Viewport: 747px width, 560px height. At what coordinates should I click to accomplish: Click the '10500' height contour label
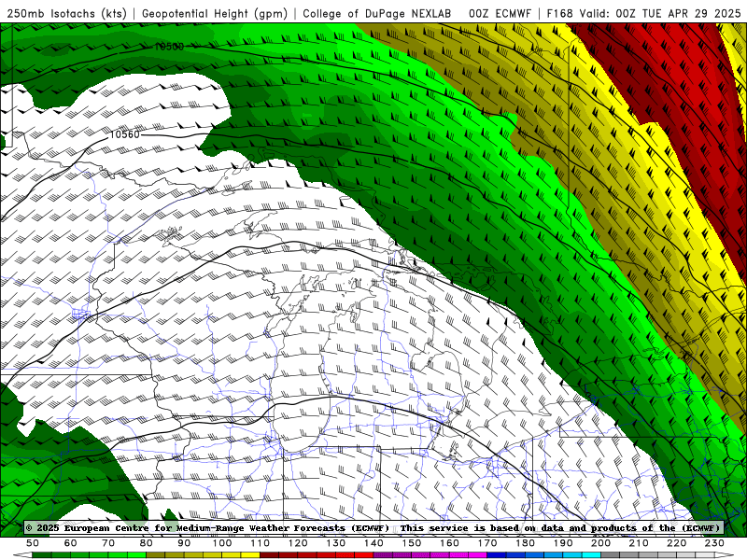tap(169, 47)
